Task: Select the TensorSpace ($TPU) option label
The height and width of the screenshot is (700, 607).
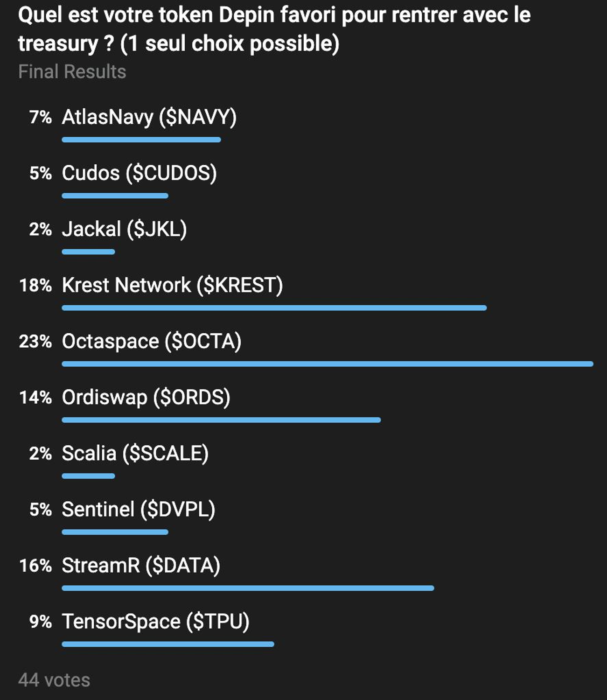Action: (155, 621)
